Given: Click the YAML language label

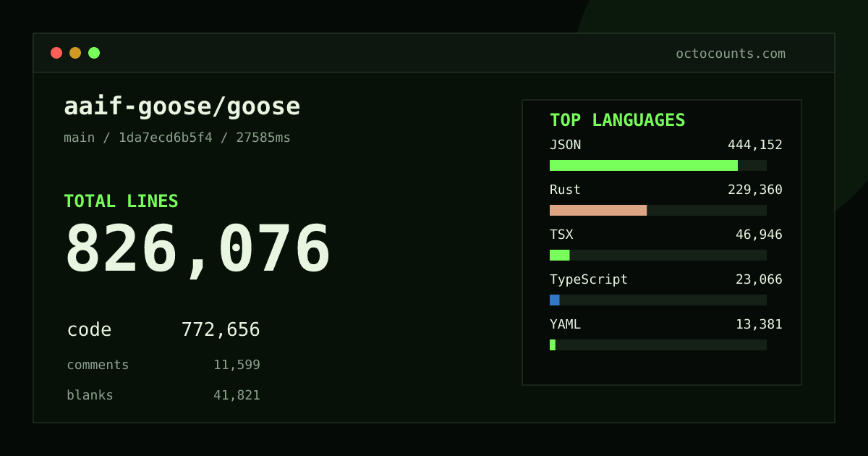Looking at the screenshot, I should (565, 324).
